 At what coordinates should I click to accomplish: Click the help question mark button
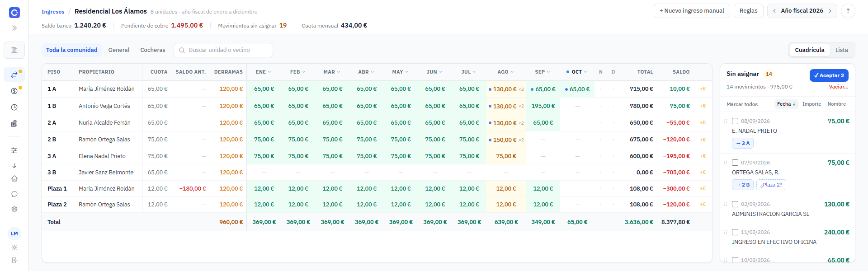click(848, 11)
